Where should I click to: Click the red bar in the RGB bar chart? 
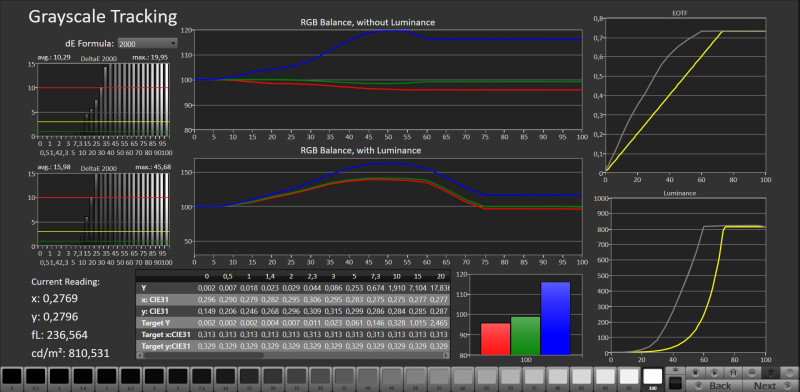(495, 339)
